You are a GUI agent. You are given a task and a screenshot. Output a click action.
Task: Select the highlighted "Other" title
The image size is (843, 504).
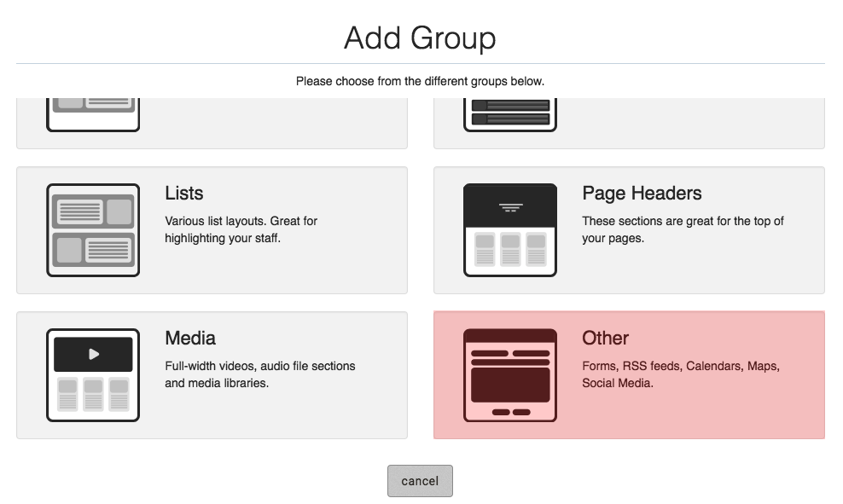pyautogui.click(x=605, y=339)
